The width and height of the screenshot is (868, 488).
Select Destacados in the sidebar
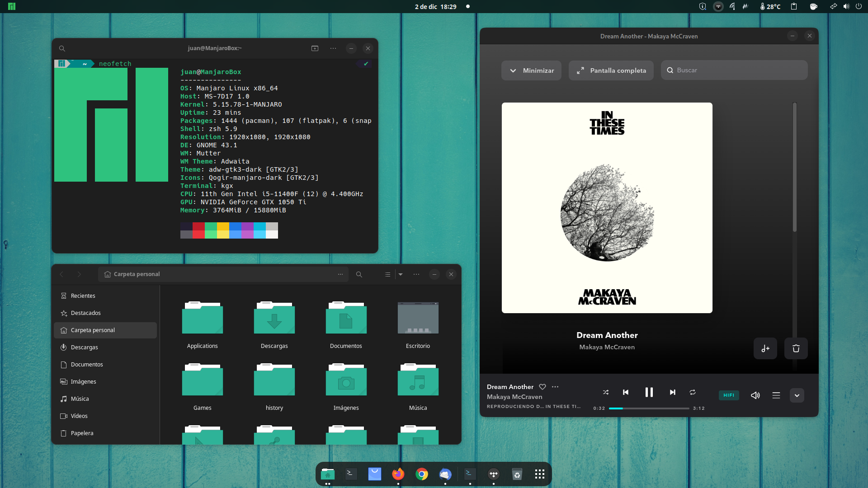point(105,313)
